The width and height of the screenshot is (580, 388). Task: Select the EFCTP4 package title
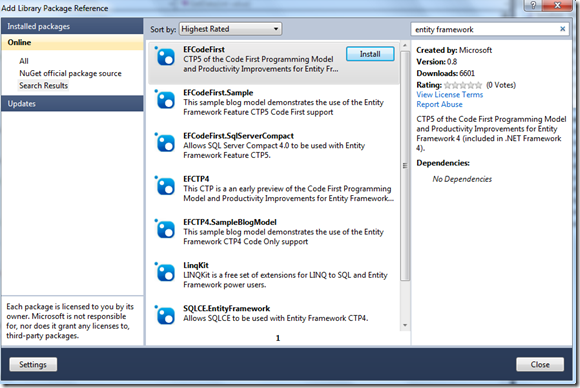tap(196, 179)
